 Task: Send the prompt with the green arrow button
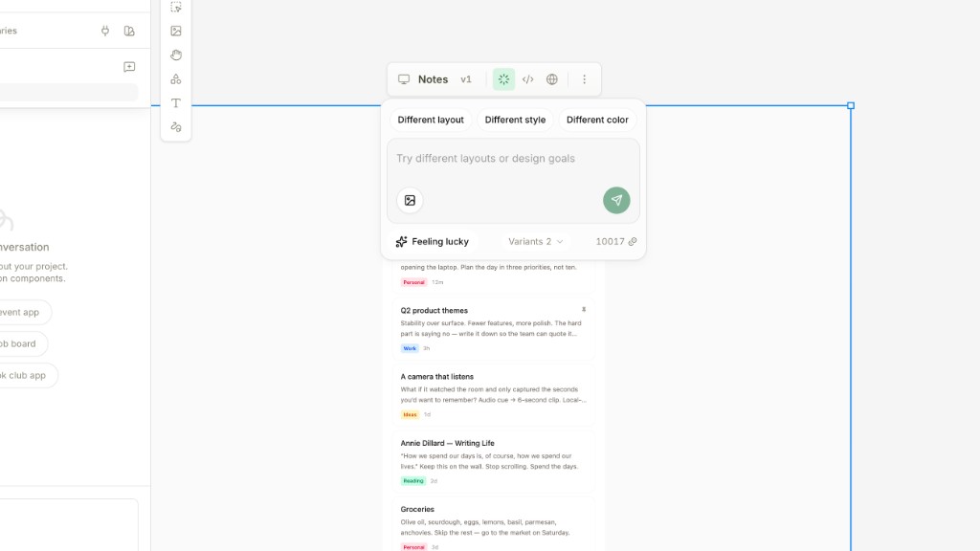616,201
